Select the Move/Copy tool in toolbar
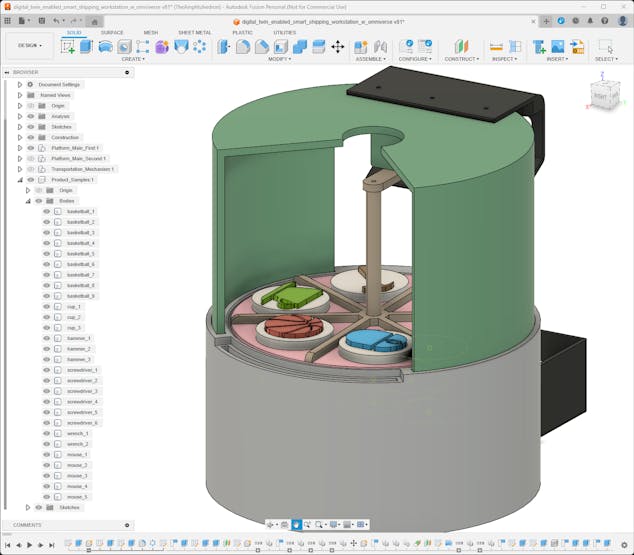The width and height of the screenshot is (634, 555). tap(337, 46)
